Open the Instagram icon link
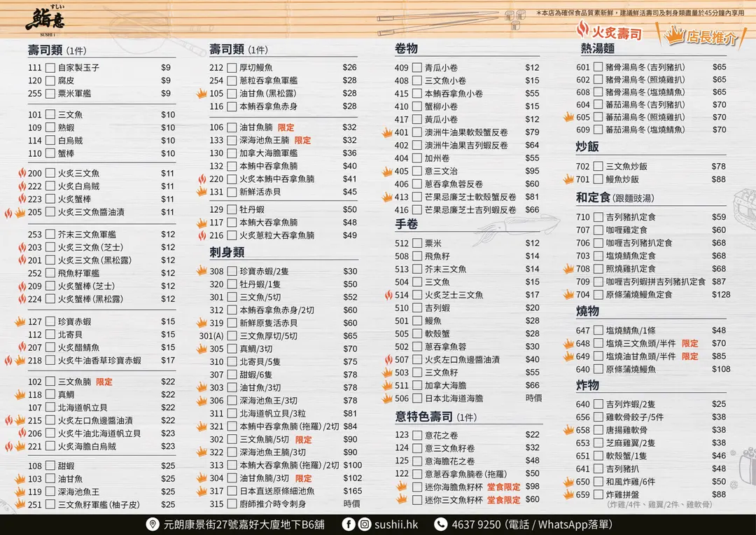This screenshot has height=535, width=756. (x=365, y=524)
